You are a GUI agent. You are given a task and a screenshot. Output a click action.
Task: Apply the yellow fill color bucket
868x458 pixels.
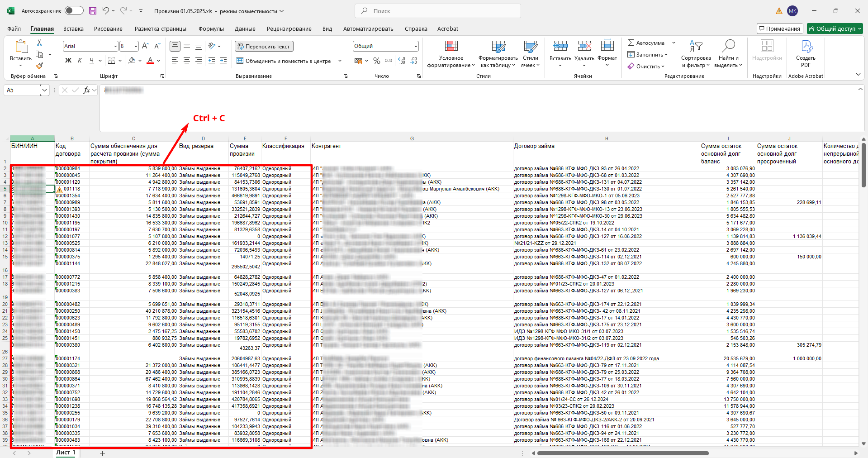pyautogui.click(x=132, y=61)
